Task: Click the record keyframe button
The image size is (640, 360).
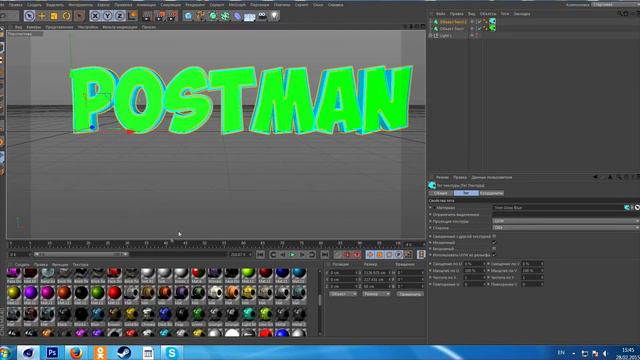Action: (338, 254)
